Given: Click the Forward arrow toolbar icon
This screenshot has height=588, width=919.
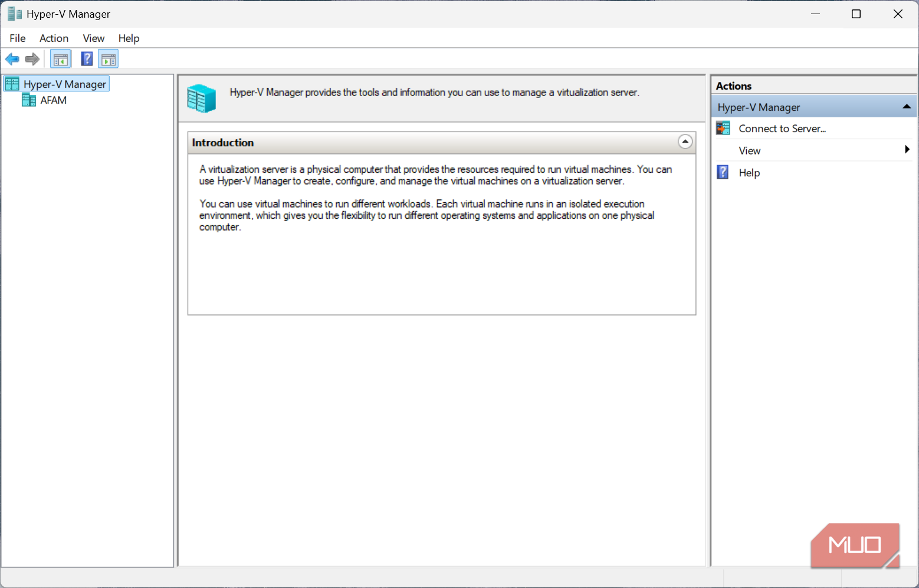Looking at the screenshot, I should (32, 59).
